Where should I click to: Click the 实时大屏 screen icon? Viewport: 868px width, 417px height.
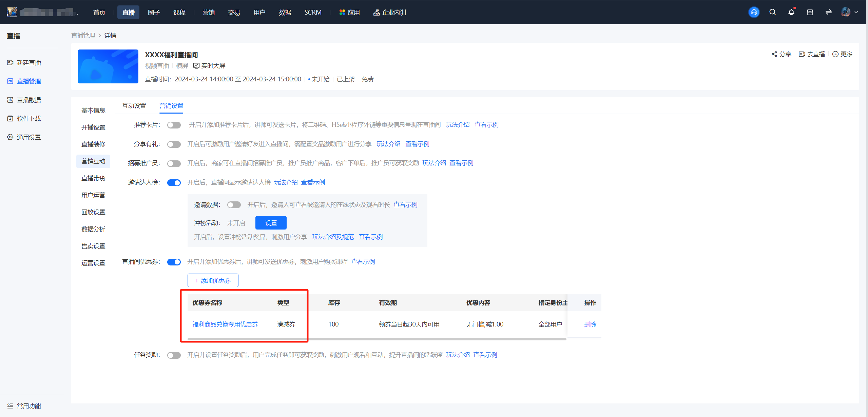click(x=196, y=66)
